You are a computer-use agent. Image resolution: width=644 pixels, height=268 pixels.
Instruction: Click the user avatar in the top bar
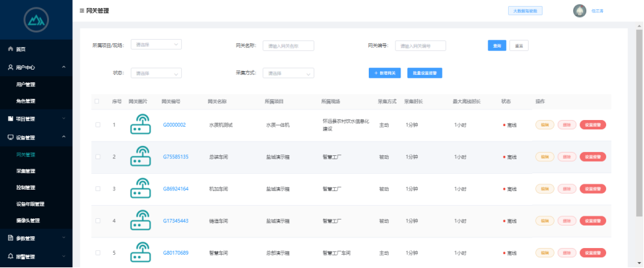point(579,11)
